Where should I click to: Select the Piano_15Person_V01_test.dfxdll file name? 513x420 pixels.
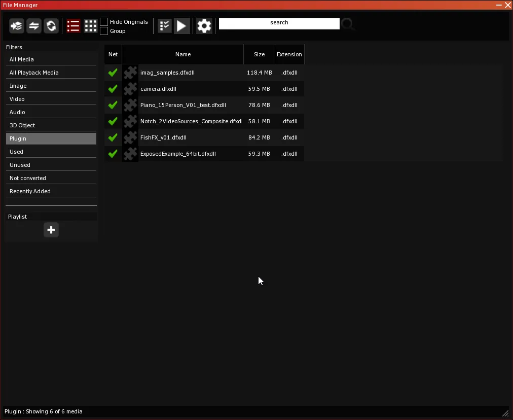coord(183,105)
